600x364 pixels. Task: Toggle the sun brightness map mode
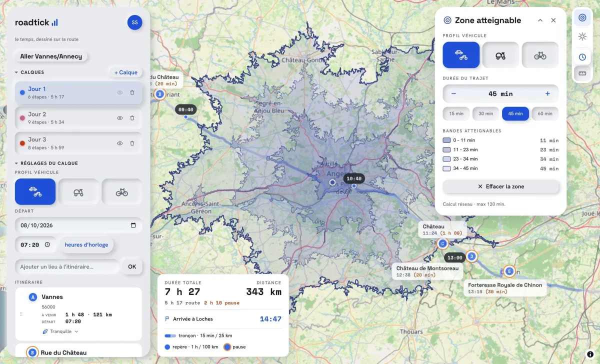click(x=582, y=36)
